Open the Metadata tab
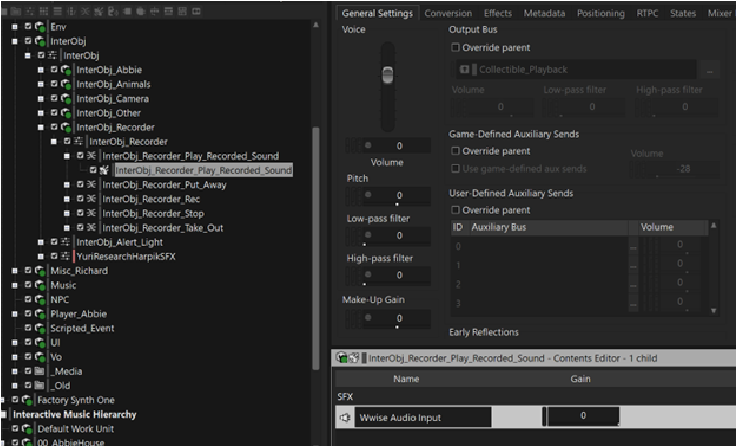The height and width of the screenshot is (446, 736). pos(544,13)
